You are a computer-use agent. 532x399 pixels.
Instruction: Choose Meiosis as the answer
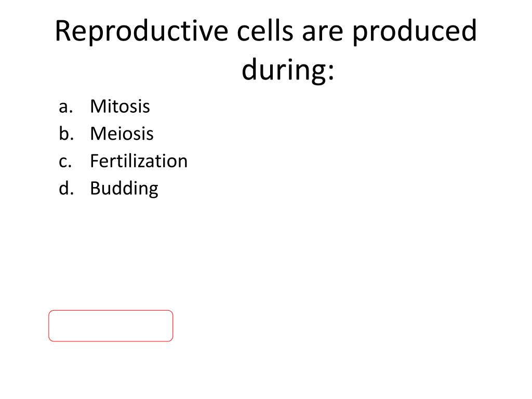coord(122,134)
